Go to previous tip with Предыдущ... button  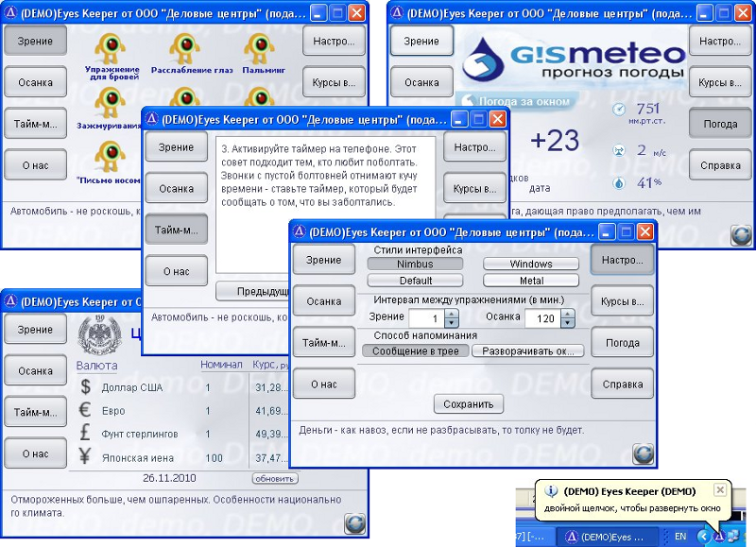point(252,291)
